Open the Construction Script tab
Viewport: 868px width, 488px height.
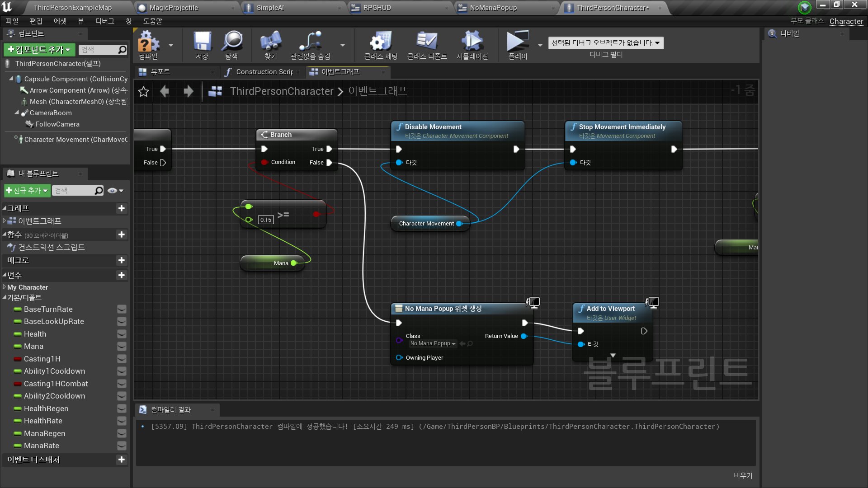tap(264, 72)
